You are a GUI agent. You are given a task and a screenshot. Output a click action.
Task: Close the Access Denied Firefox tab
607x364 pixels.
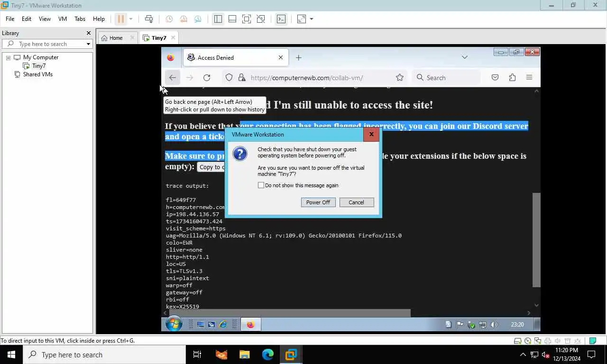(281, 58)
